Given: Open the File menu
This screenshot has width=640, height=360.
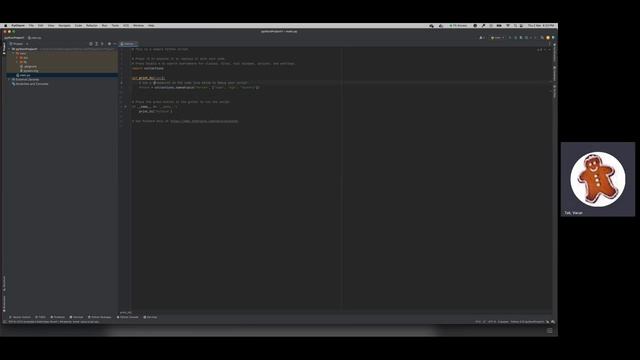Looking at the screenshot, I should point(31,25).
